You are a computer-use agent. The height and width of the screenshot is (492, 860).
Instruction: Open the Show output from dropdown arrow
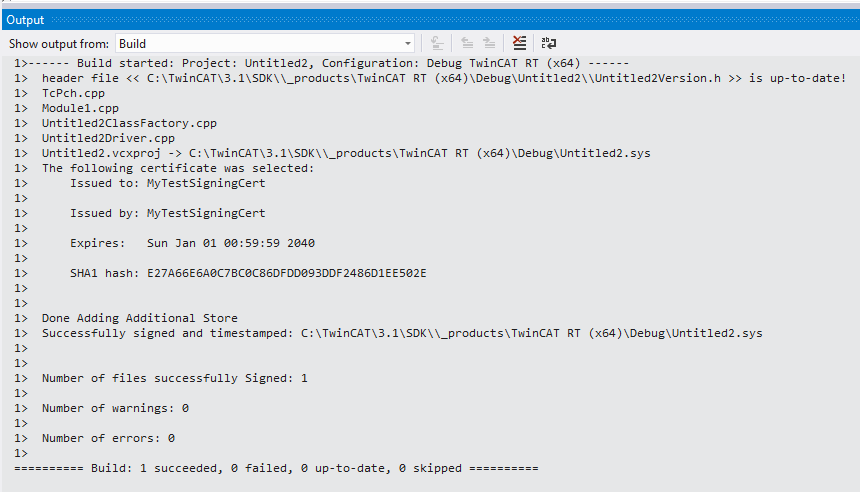[408, 43]
